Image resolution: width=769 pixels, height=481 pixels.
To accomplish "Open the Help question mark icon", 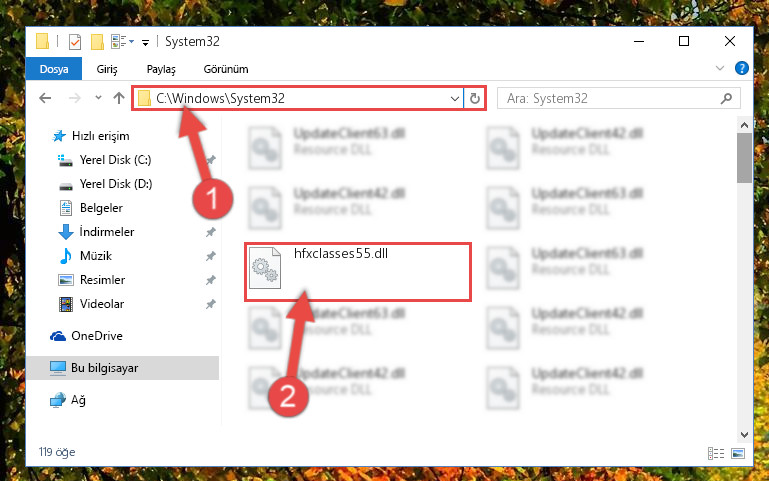I will coord(742,68).
